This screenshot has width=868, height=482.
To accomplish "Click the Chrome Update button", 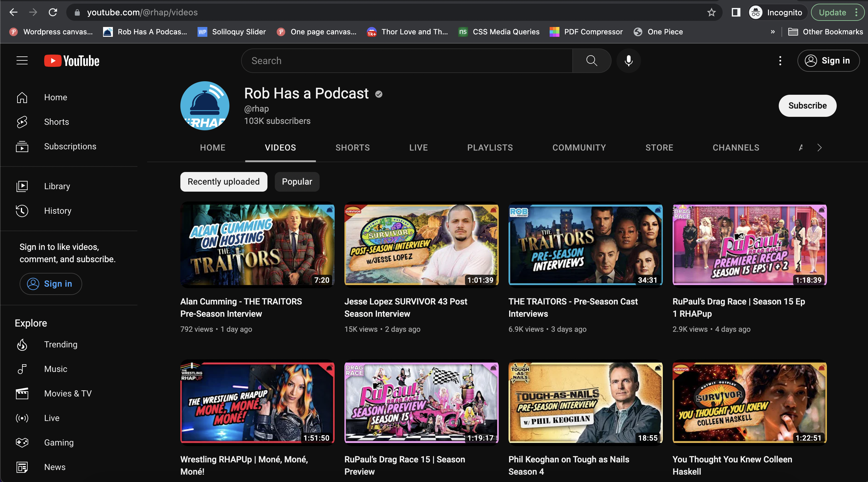I will (x=838, y=13).
